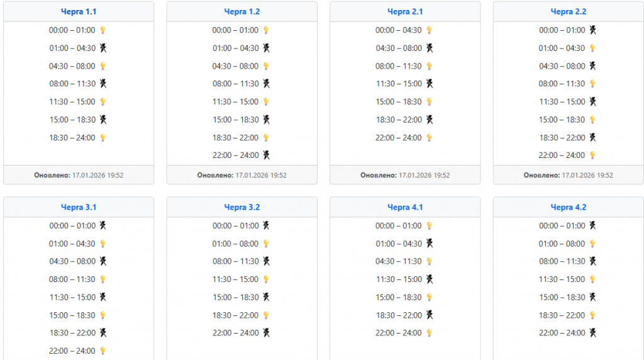Click the light bulb icon for 00:00 – 04:30 in Черга 2.1
644x360 pixels.
pos(430,30)
